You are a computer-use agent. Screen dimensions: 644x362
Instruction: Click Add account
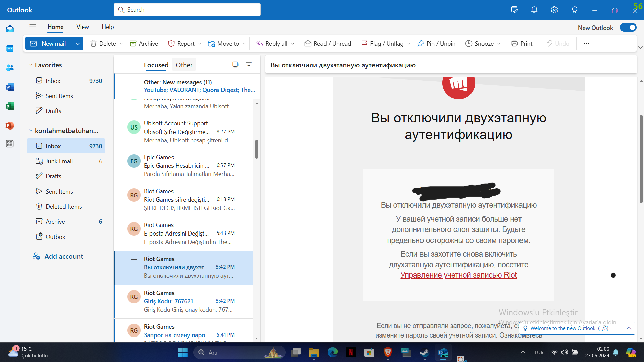(58, 256)
